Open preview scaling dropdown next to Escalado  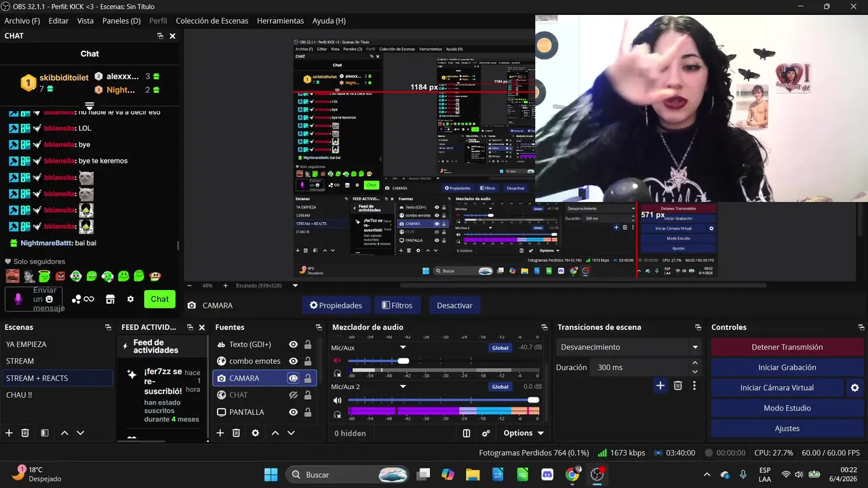295,285
